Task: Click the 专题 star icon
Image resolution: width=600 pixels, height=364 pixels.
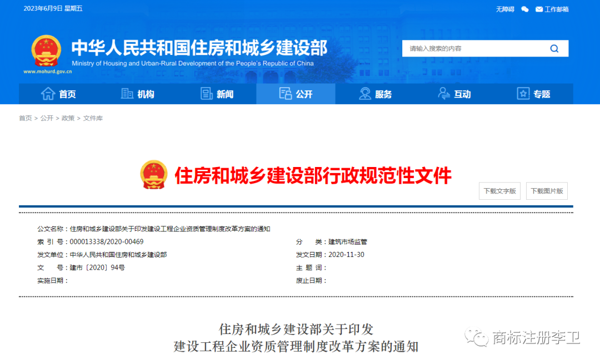Action: pyautogui.click(x=523, y=93)
